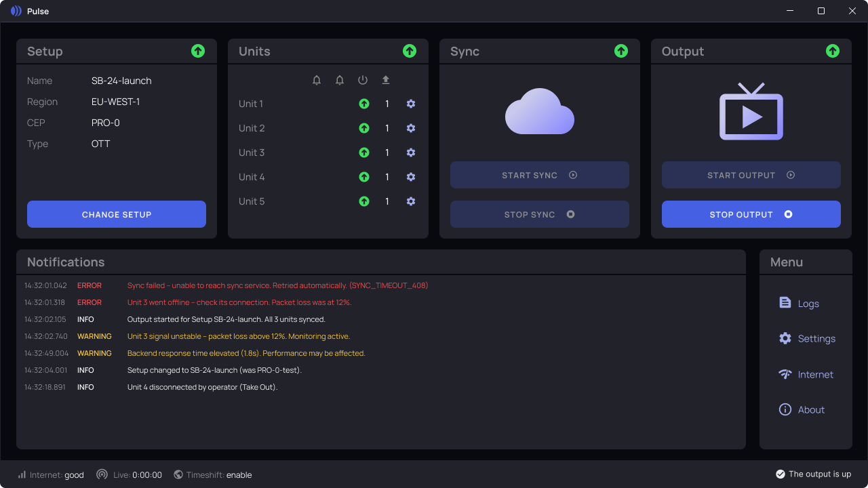
Task: Click the Change Setup button
Action: 117,214
